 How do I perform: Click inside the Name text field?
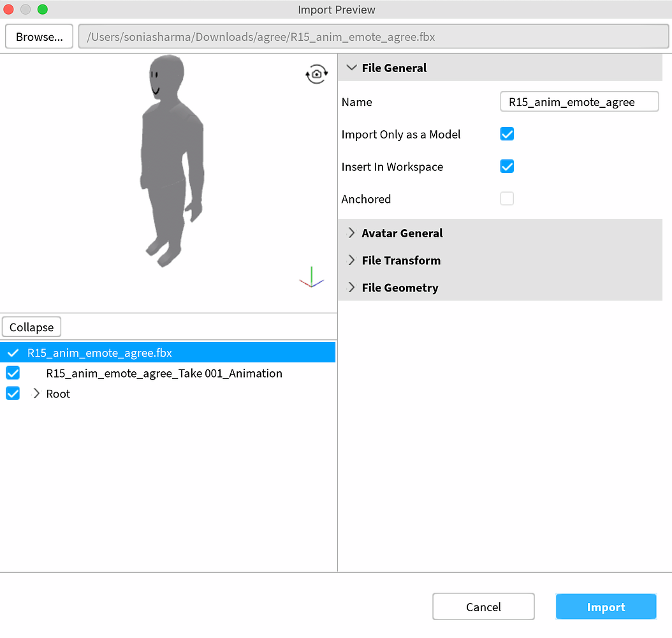[578, 101]
